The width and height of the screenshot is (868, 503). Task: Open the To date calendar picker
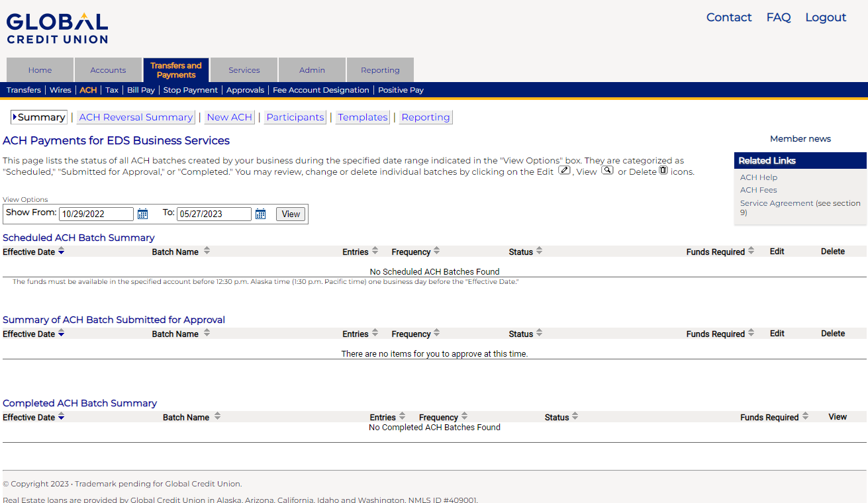click(260, 214)
